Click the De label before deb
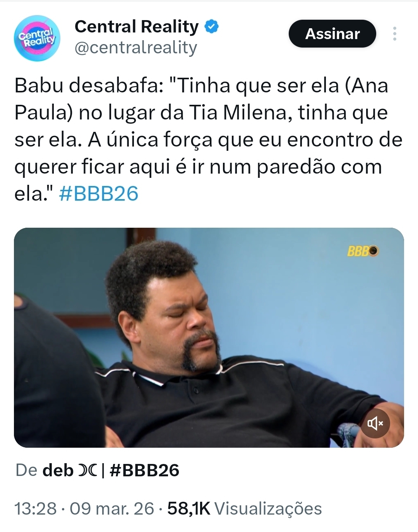This screenshot has width=418, height=532. [26, 471]
